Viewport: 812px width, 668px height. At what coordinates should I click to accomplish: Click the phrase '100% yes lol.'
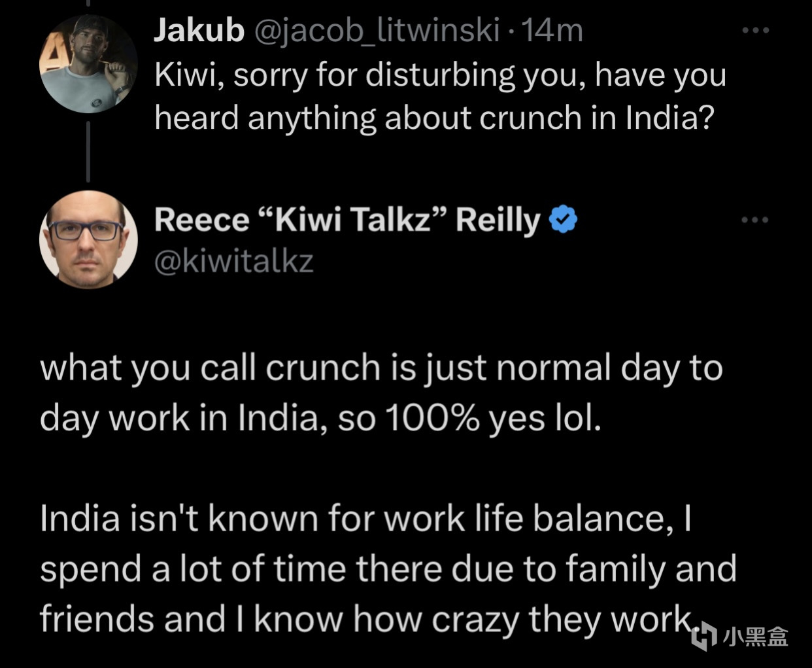493,419
